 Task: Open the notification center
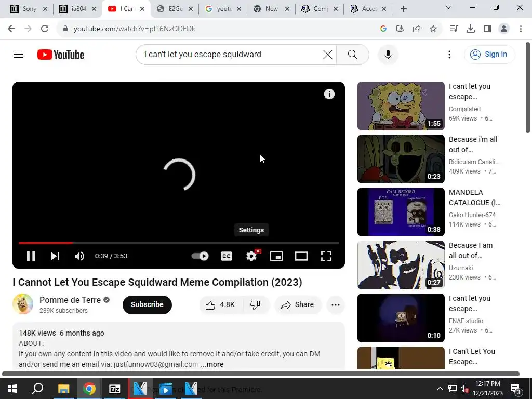click(515, 389)
